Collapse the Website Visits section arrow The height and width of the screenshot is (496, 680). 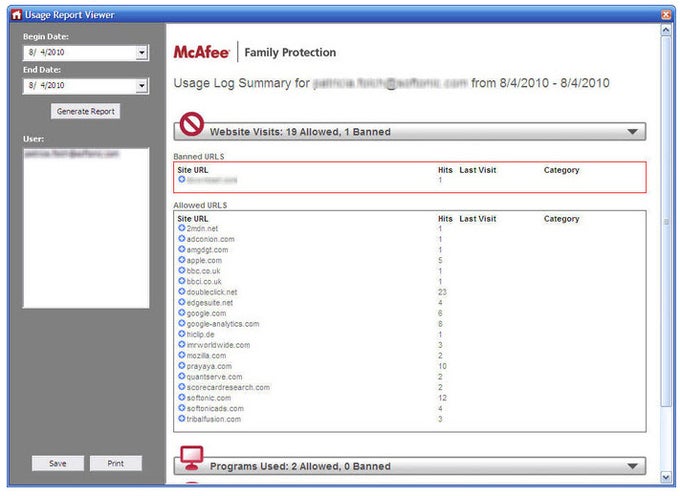click(632, 132)
